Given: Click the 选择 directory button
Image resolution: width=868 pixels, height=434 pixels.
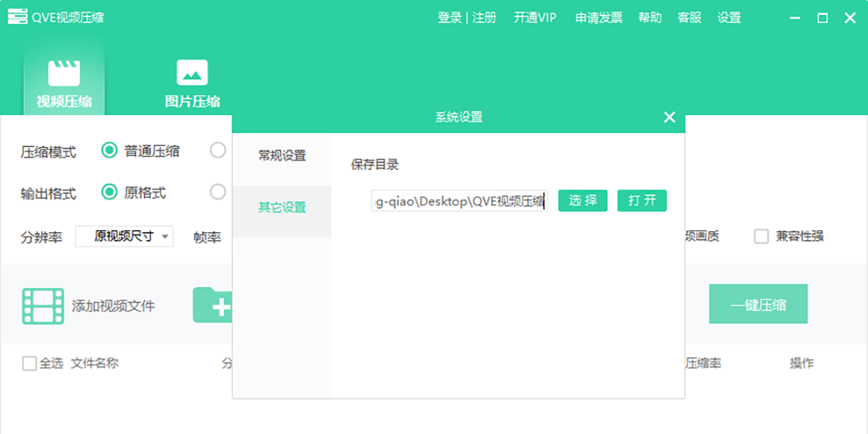Looking at the screenshot, I should coord(582,200).
